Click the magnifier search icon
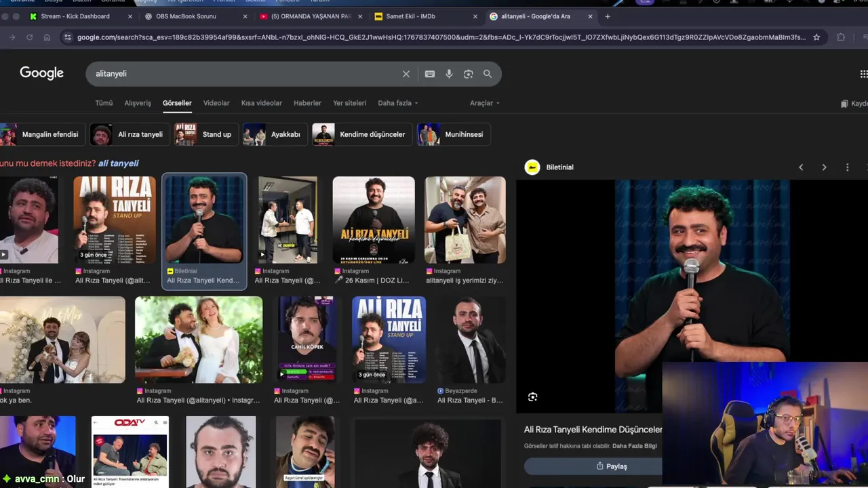 click(488, 74)
